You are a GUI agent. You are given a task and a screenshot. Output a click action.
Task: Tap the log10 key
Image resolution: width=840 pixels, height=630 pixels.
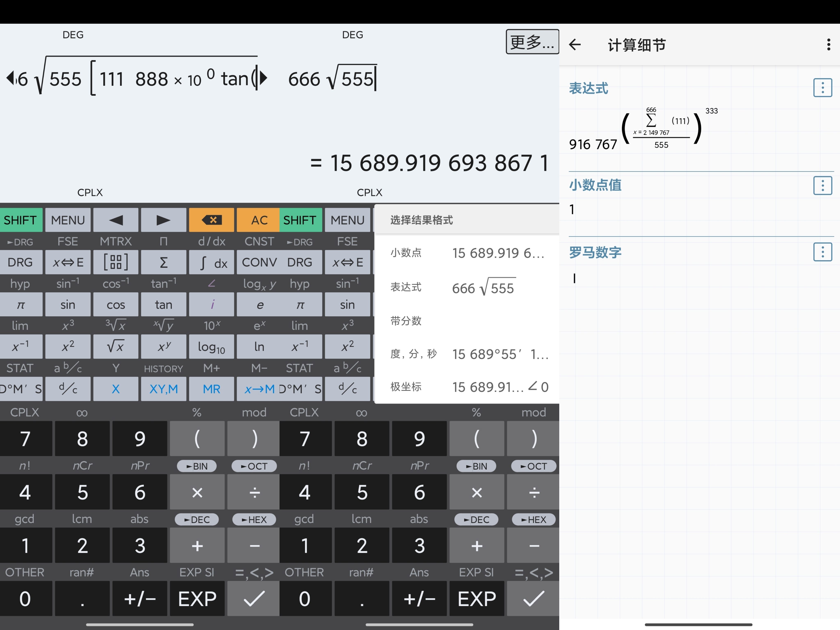point(211,346)
